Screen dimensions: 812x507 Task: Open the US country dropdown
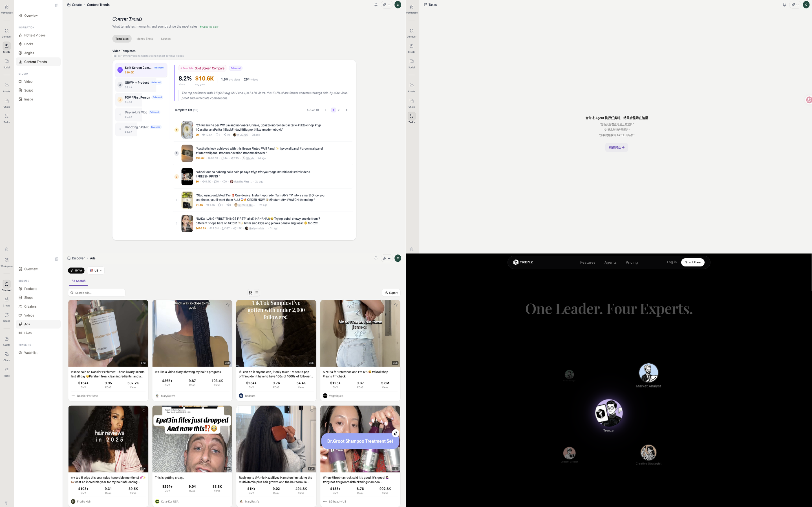click(96, 271)
